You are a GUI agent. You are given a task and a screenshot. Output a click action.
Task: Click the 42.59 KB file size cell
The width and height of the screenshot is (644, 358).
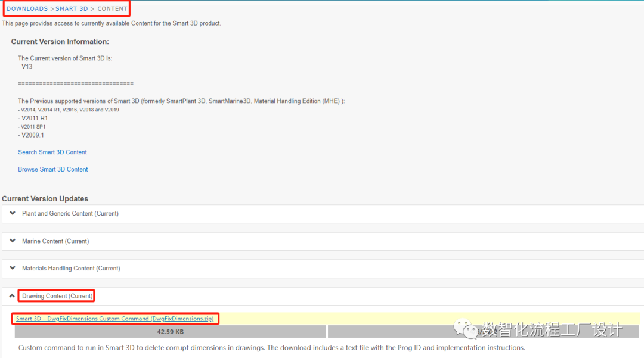point(170,332)
